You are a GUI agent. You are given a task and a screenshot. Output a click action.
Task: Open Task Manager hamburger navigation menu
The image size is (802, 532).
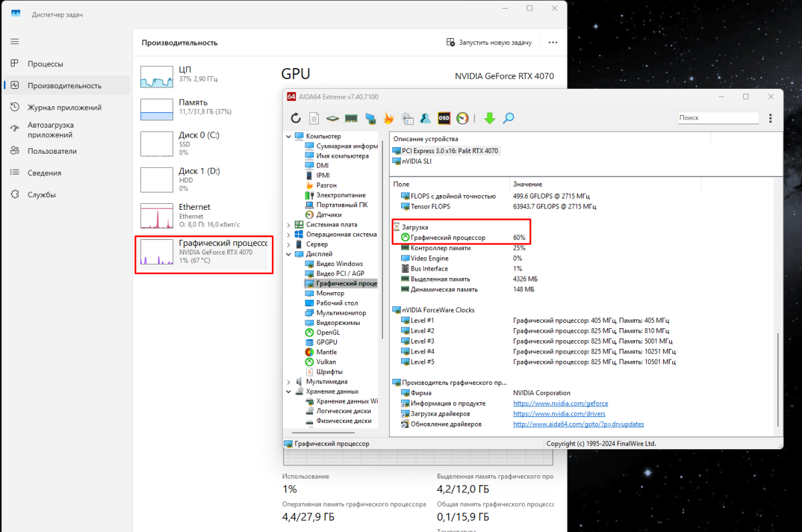pos(15,41)
